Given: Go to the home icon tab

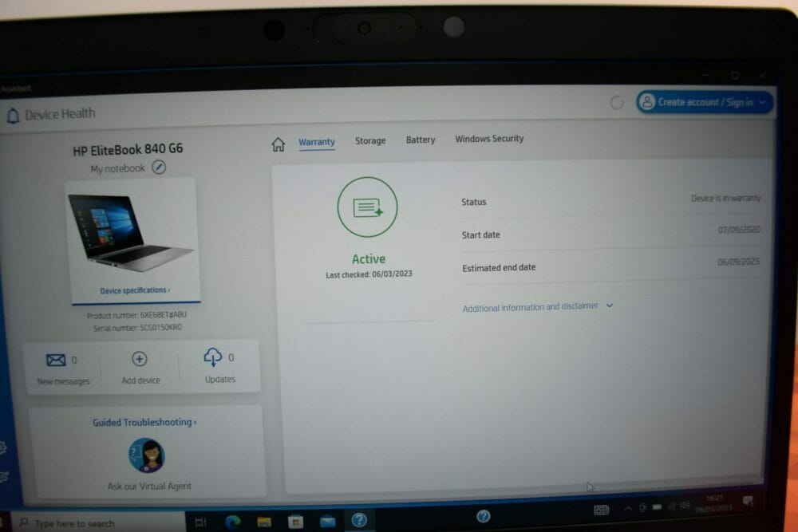Looking at the screenshot, I should pyautogui.click(x=278, y=144).
